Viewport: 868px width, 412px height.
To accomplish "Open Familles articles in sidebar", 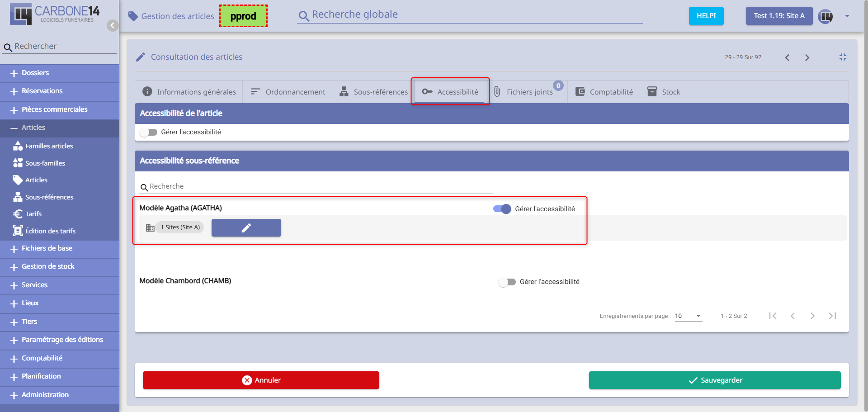I will [49, 146].
